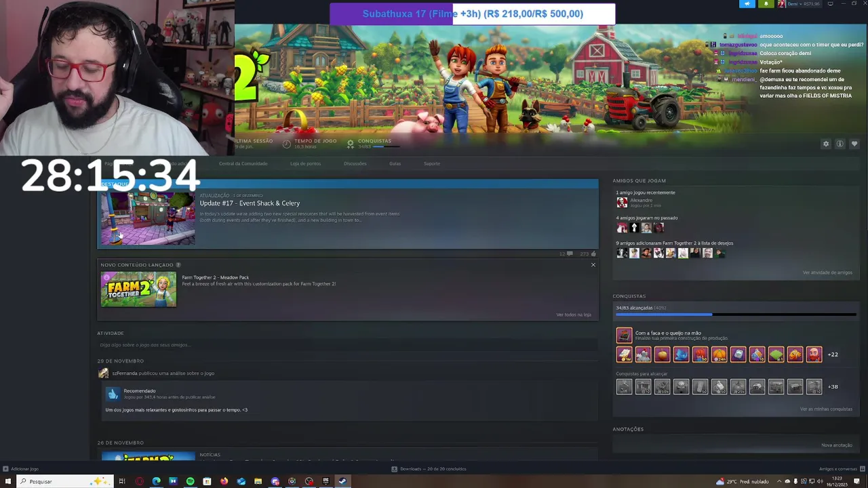Click Ver todos na loja link
Screen dimensions: 868x488
[574, 314]
